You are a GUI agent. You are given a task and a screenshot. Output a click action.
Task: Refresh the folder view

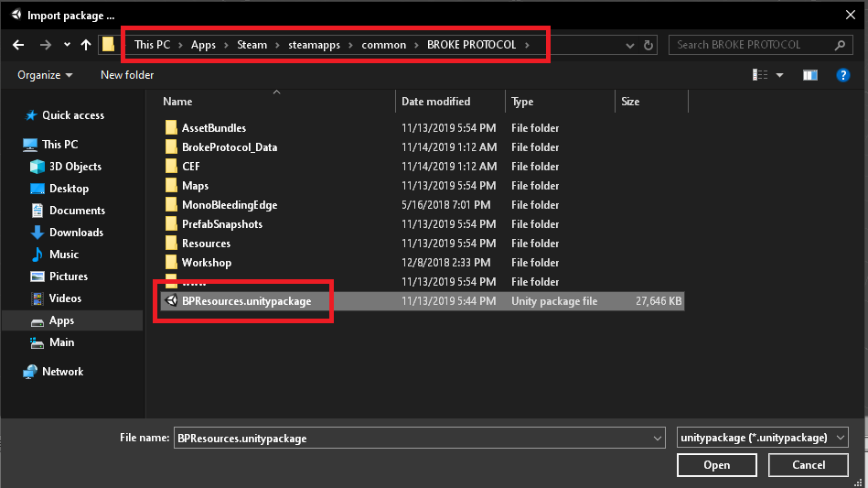point(648,46)
